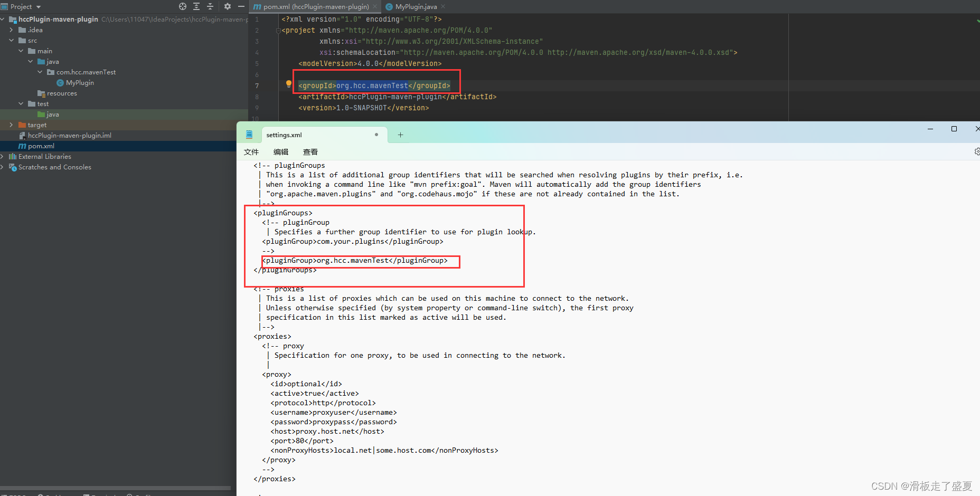Click the Notepad app icon left of settings.xml tab

pyautogui.click(x=249, y=134)
